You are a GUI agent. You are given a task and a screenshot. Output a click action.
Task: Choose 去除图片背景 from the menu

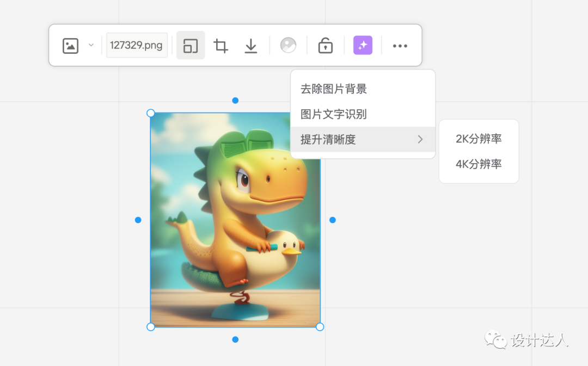[x=334, y=89]
